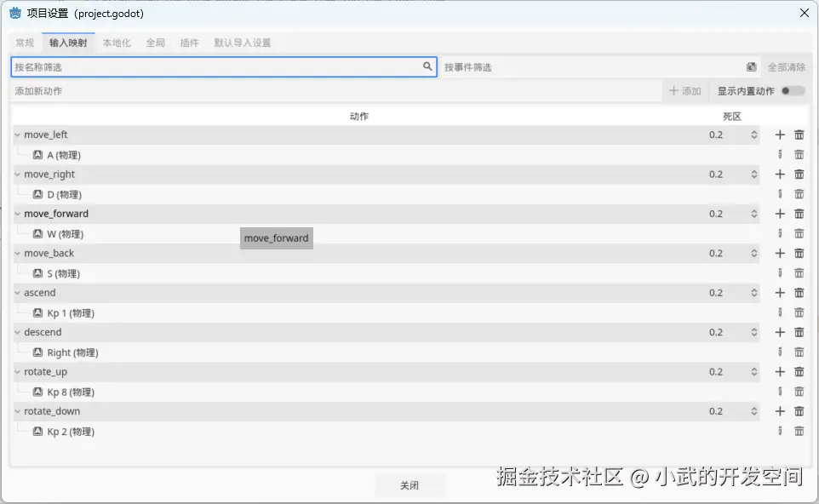Add an event to rotate_down action
819x504 pixels.
tap(780, 410)
